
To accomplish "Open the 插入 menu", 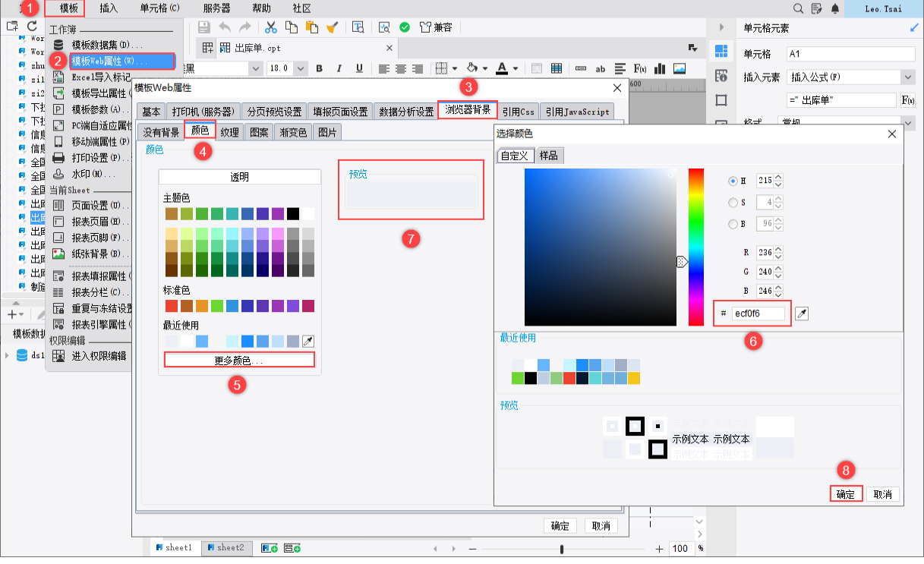I will (109, 8).
